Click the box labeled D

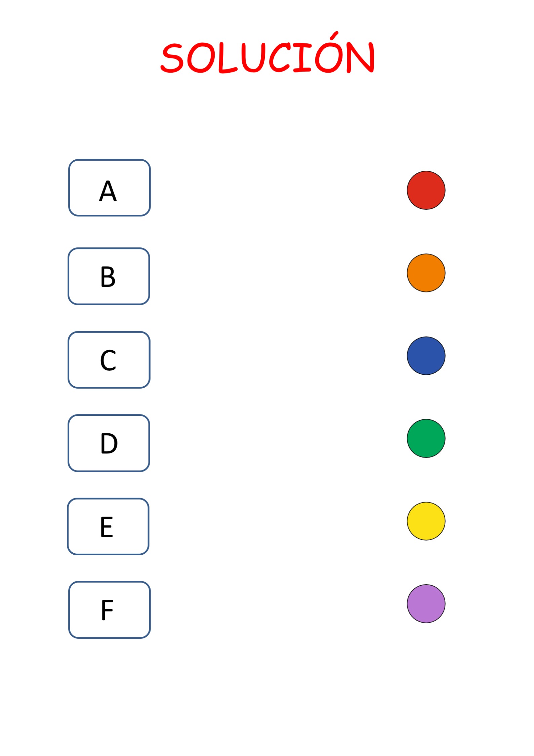pyautogui.click(x=109, y=443)
